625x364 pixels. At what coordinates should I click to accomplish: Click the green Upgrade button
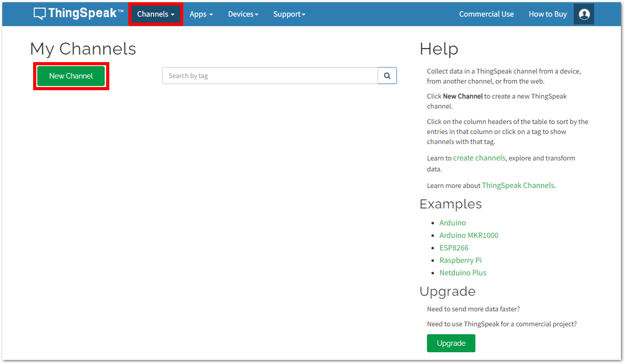[451, 343]
